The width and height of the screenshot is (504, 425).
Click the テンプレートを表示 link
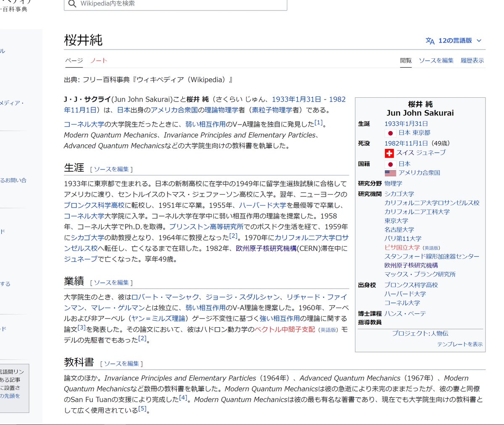(x=460, y=344)
